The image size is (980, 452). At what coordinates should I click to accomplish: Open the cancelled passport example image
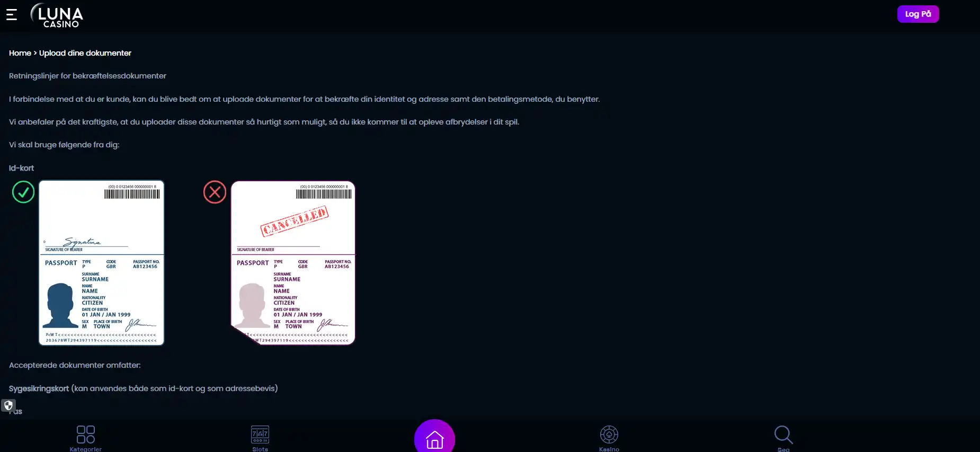293,263
